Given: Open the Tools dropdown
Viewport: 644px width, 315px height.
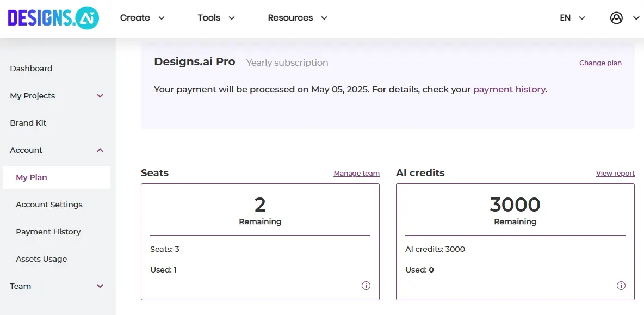Looking at the screenshot, I should click(x=216, y=18).
